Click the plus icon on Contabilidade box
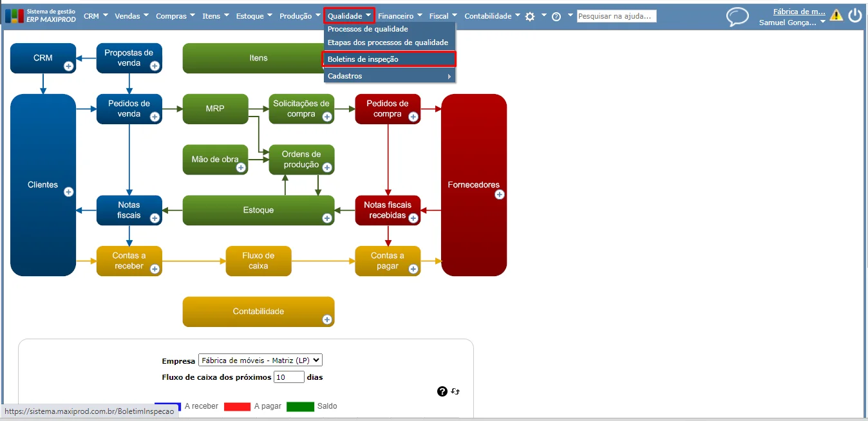The width and height of the screenshot is (868, 421). [327, 319]
